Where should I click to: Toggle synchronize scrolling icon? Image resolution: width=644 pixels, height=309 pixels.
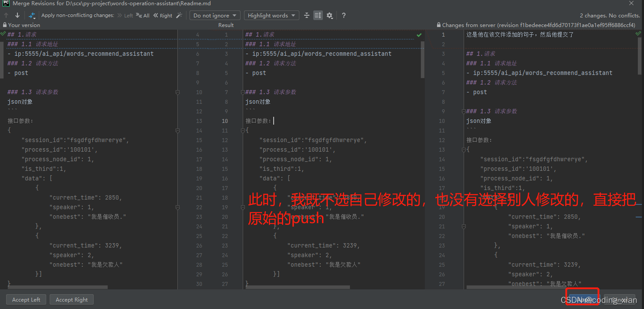click(318, 15)
